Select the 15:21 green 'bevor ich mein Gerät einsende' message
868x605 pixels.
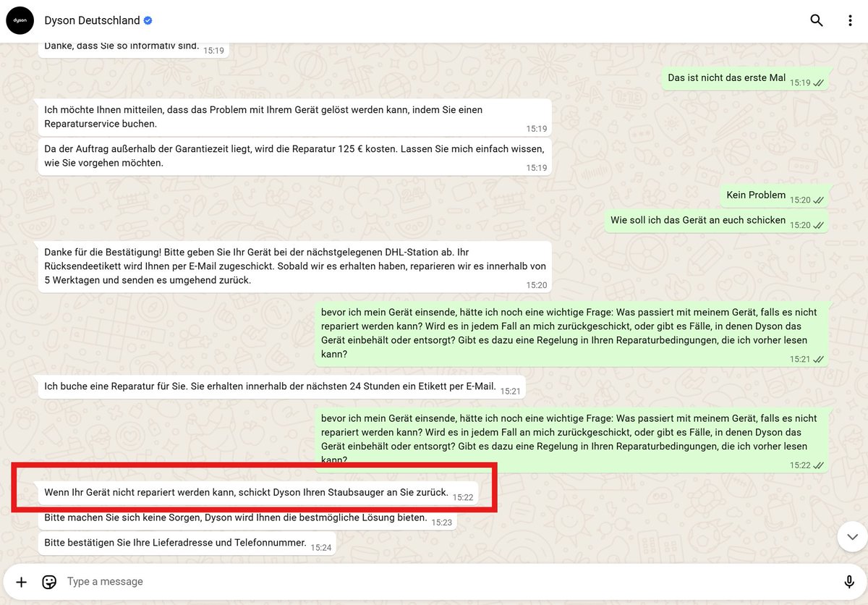572,334
